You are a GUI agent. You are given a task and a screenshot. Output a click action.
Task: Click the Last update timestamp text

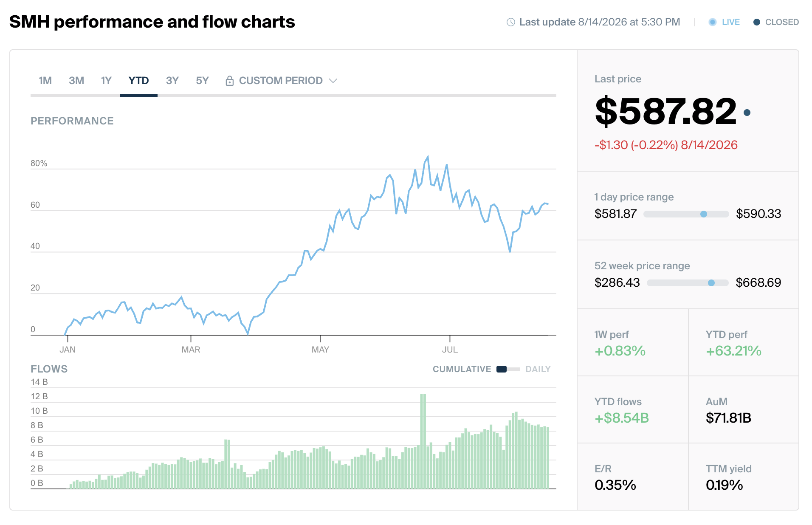pyautogui.click(x=600, y=22)
